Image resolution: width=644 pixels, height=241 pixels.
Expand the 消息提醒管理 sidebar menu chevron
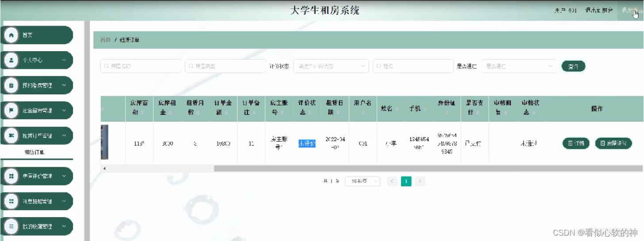click(64, 201)
